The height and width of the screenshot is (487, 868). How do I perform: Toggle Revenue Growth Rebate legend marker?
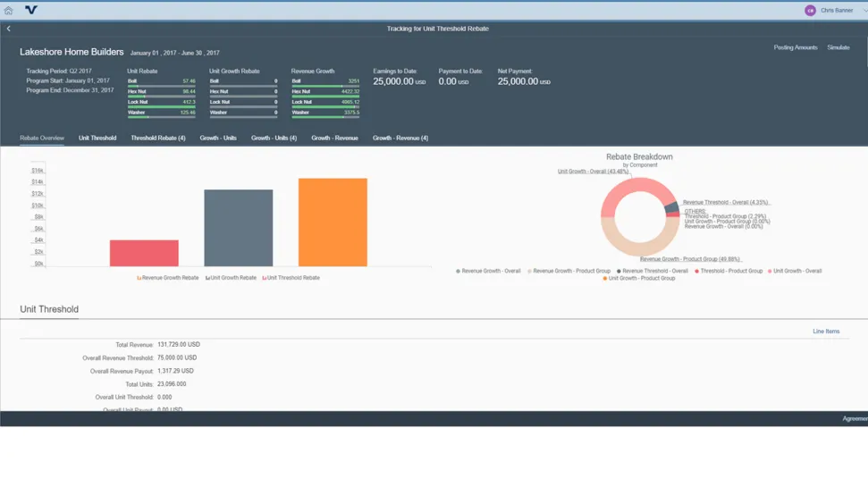click(139, 278)
